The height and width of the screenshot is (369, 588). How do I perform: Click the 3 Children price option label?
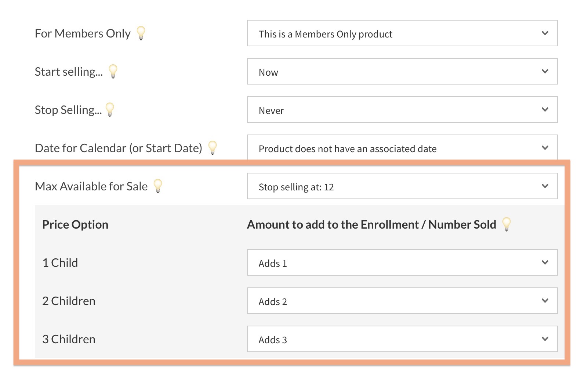pyautogui.click(x=69, y=339)
